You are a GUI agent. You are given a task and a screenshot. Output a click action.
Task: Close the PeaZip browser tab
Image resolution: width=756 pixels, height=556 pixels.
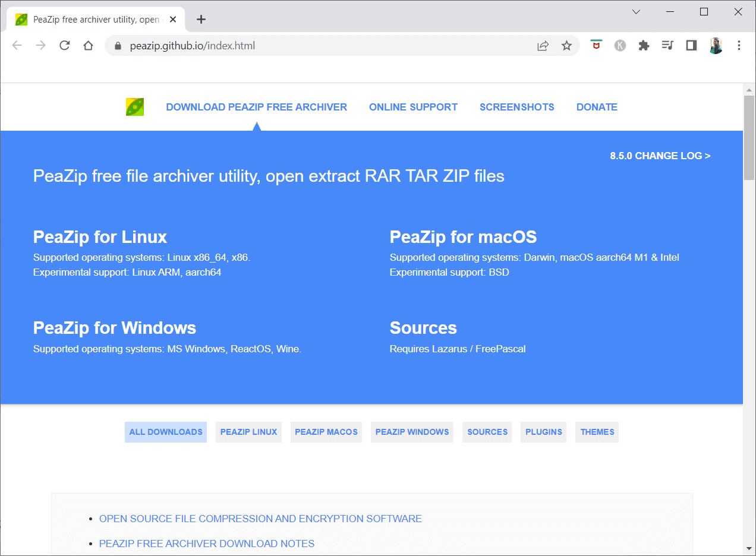pos(173,20)
